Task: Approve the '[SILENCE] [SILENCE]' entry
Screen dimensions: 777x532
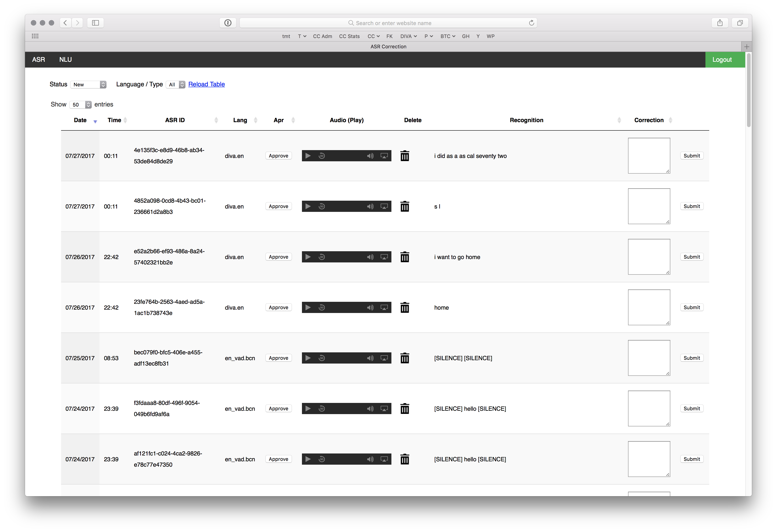Action: tap(278, 358)
